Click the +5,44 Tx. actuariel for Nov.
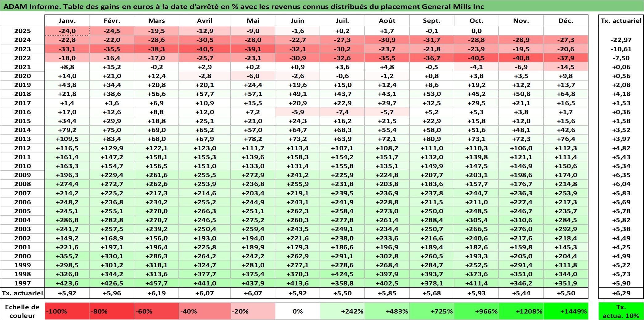The image size is (644, 320). coord(521,293)
